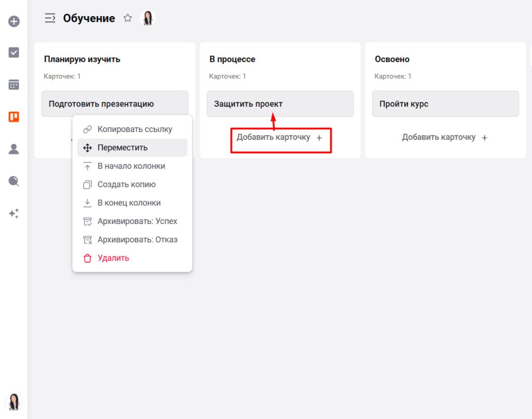Star the Обучение board as favorite

point(127,18)
